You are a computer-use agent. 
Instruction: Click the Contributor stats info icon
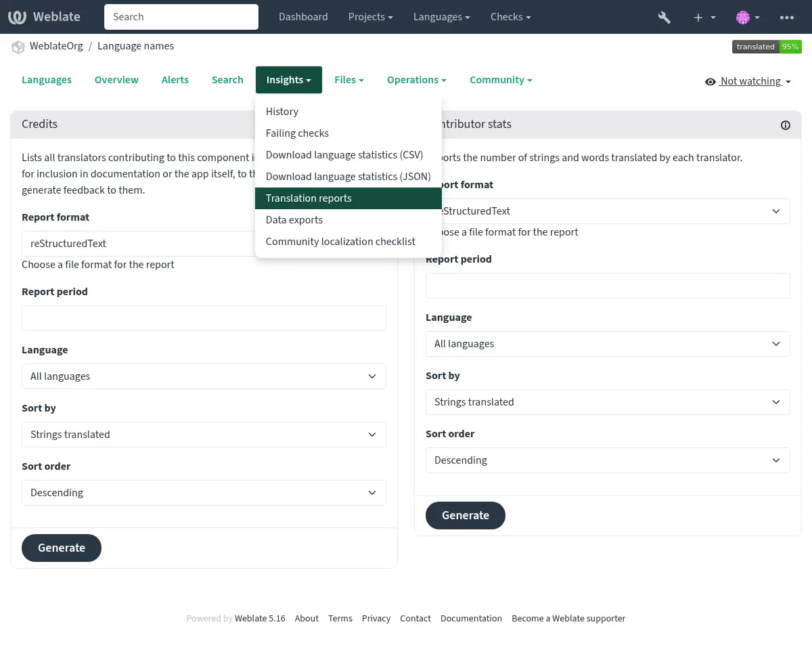pos(785,125)
